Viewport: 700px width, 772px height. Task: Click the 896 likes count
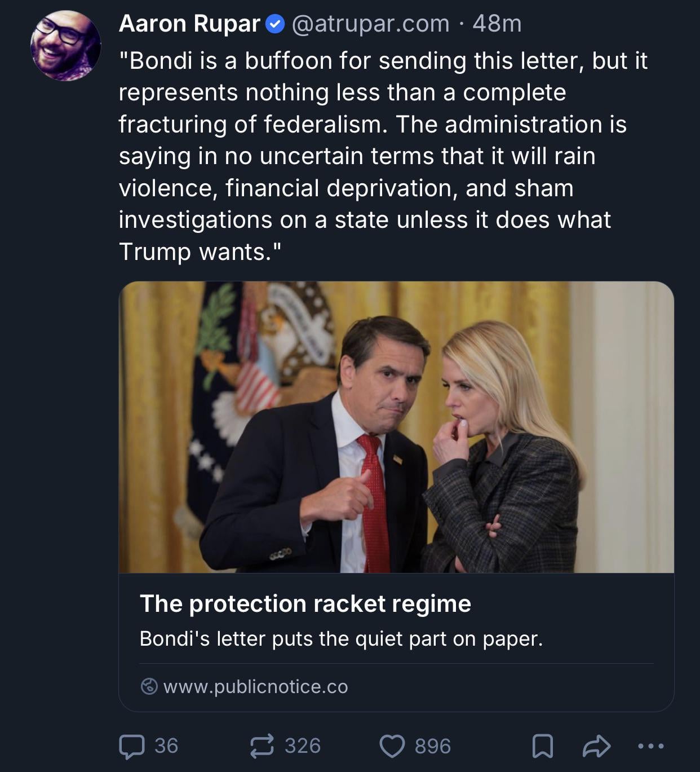pyautogui.click(x=433, y=746)
